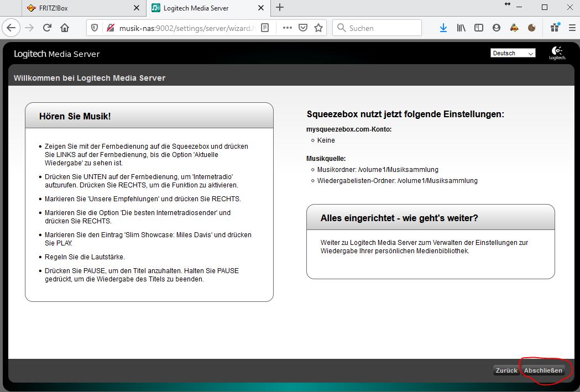
Task: Open the downloads panel
Action: [x=443, y=28]
